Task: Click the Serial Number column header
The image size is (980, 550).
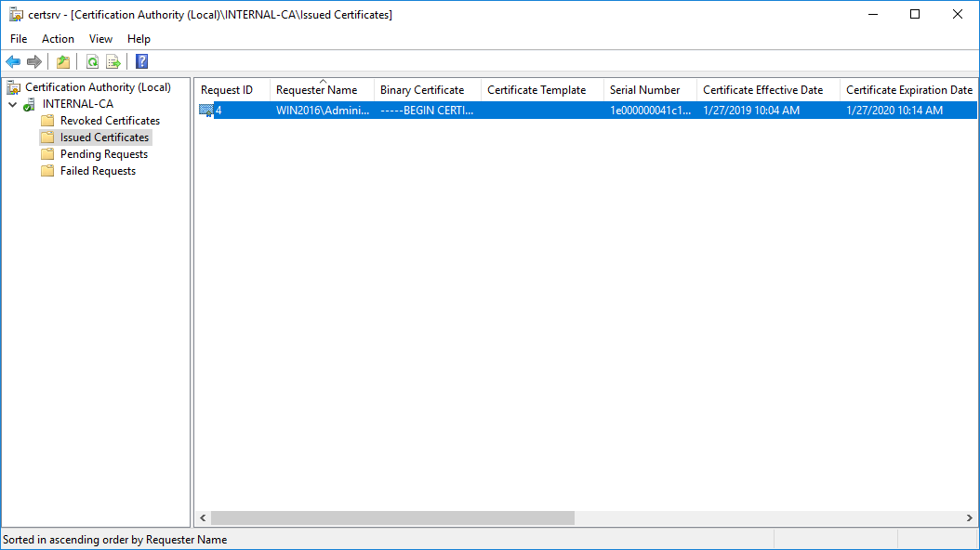Action: pyautogui.click(x=645, y=90)
